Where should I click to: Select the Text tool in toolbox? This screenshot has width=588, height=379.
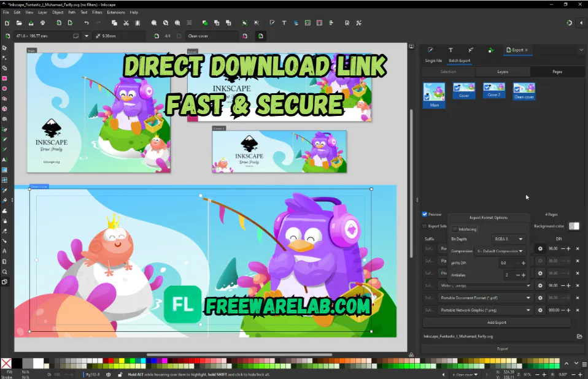(x=4, y=159)
